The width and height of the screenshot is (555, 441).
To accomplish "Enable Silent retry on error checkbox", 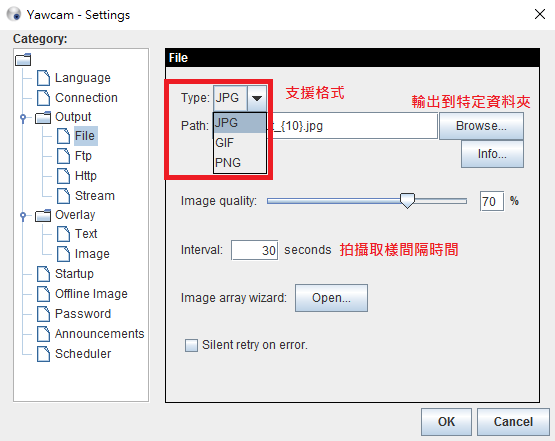I will [191, 345].
